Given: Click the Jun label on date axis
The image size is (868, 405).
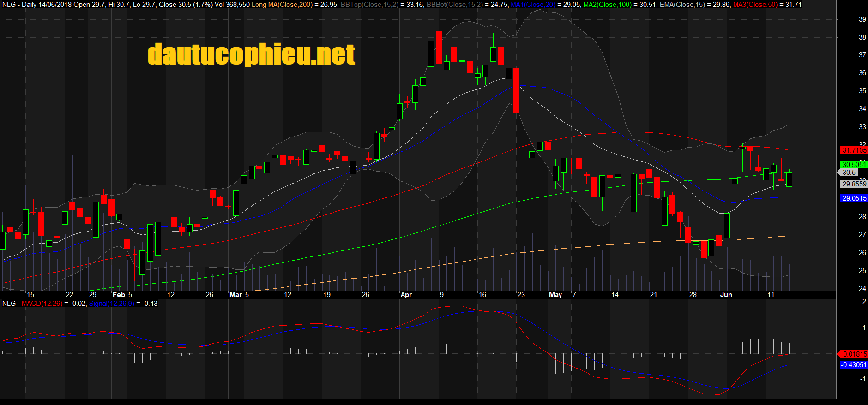Looking at the screenshot, I should pos(726,295).
